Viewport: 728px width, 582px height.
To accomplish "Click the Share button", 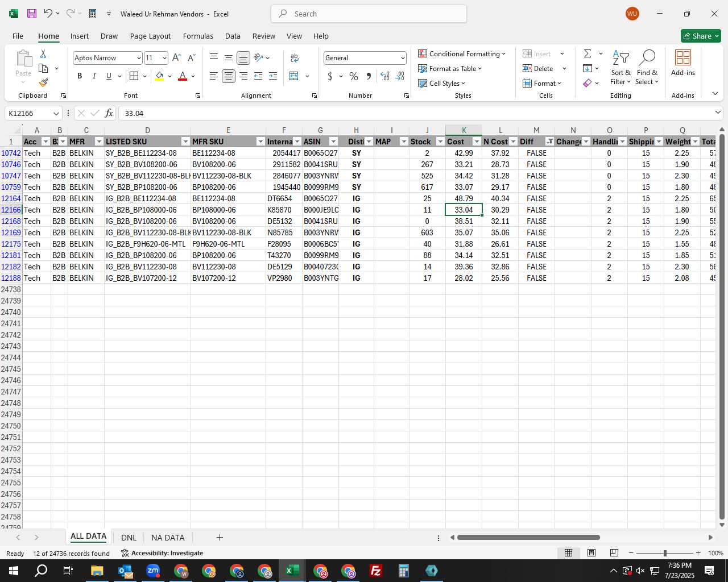I will coord(701,36).
